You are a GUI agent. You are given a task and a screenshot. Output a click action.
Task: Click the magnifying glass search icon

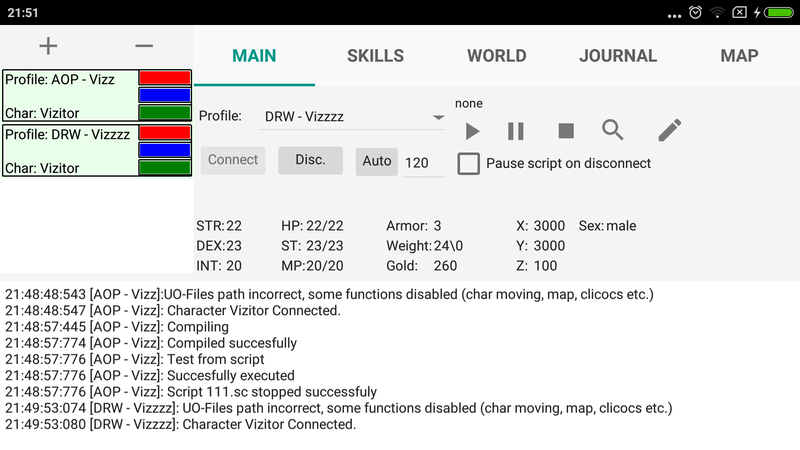[x=613, y=130]
